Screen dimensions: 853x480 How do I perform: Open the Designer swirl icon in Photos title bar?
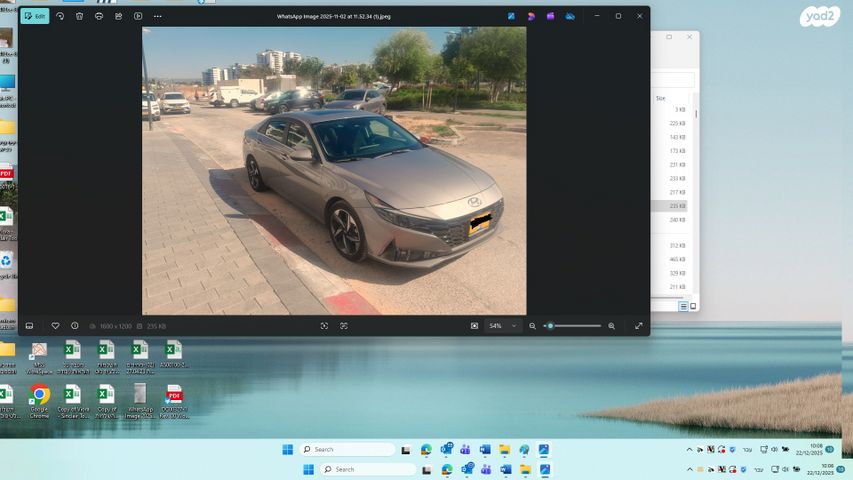click(531, 16)
